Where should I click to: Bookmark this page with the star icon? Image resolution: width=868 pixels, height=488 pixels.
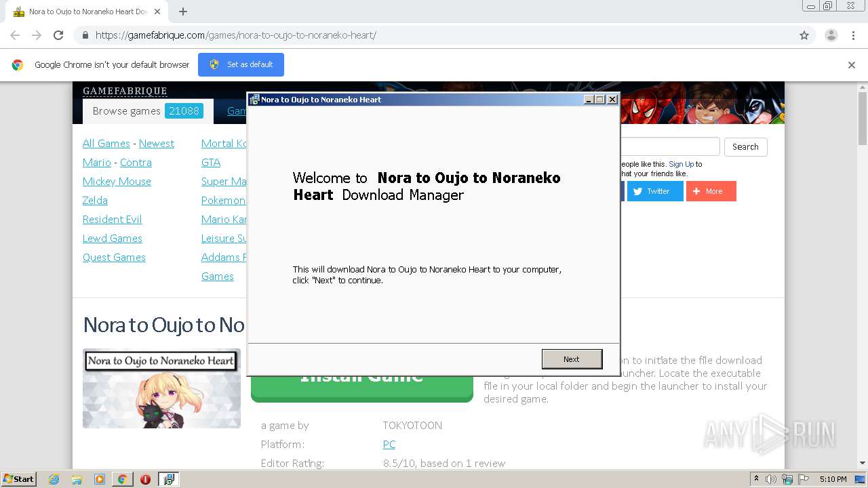click(804, 35)
